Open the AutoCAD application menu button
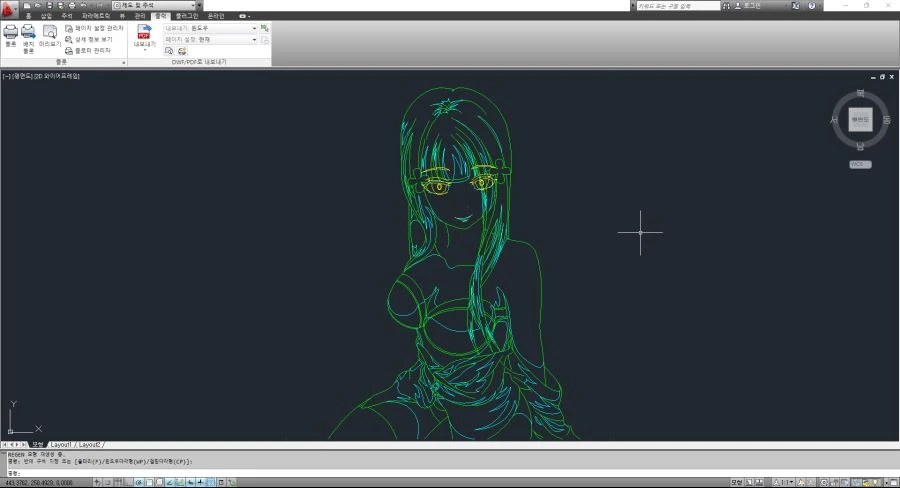900x488 pixels. point(8,9)
